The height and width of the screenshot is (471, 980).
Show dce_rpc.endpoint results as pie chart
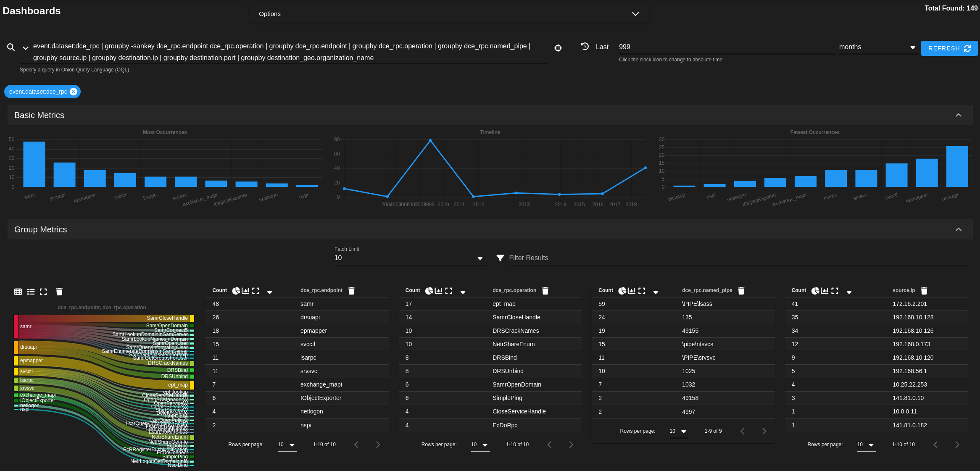(x=236, y=290)
